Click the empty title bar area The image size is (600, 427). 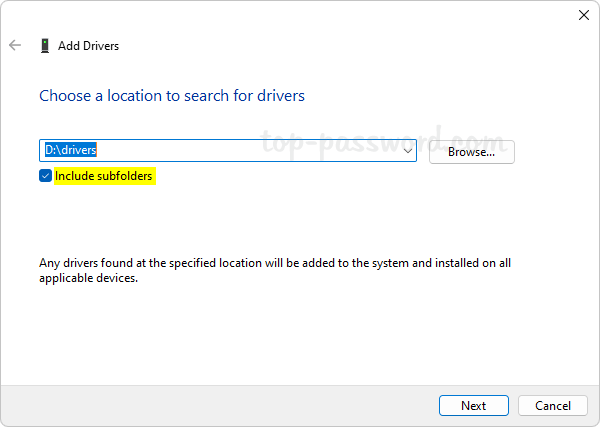[300, 15]
